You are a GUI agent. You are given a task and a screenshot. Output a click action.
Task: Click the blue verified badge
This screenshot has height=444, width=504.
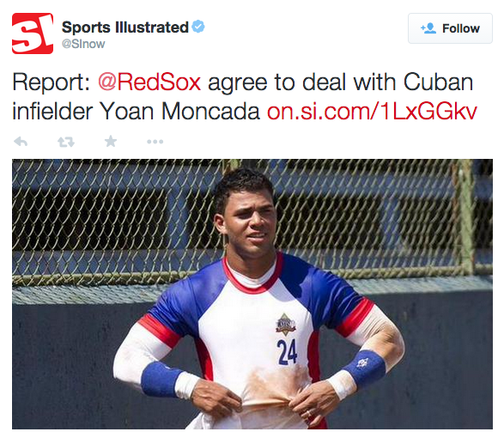[198, 27]
